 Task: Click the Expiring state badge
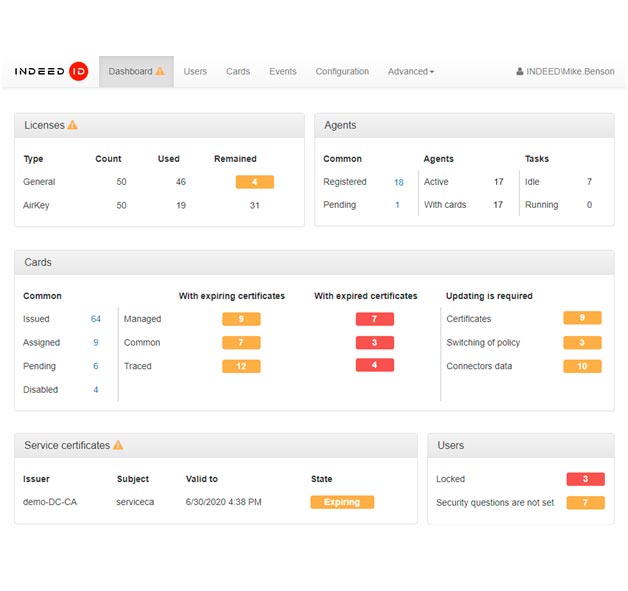tap(342, 502)
